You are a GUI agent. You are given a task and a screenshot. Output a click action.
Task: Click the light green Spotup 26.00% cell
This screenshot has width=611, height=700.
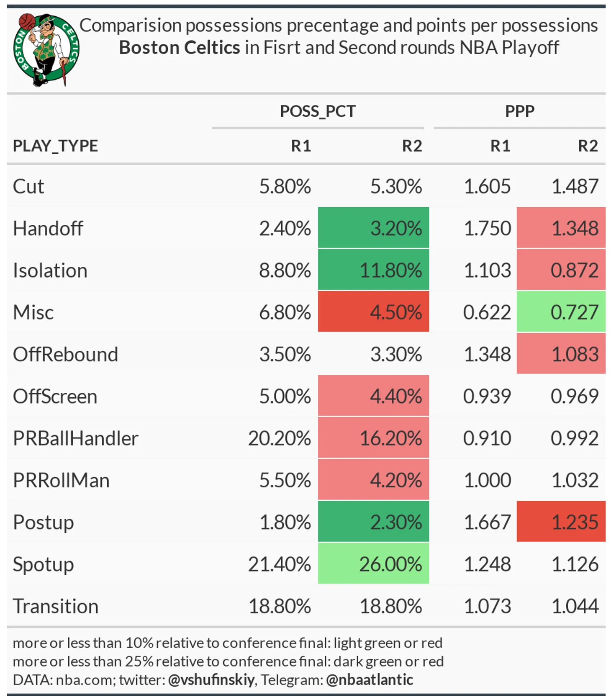tap(373, 563)
